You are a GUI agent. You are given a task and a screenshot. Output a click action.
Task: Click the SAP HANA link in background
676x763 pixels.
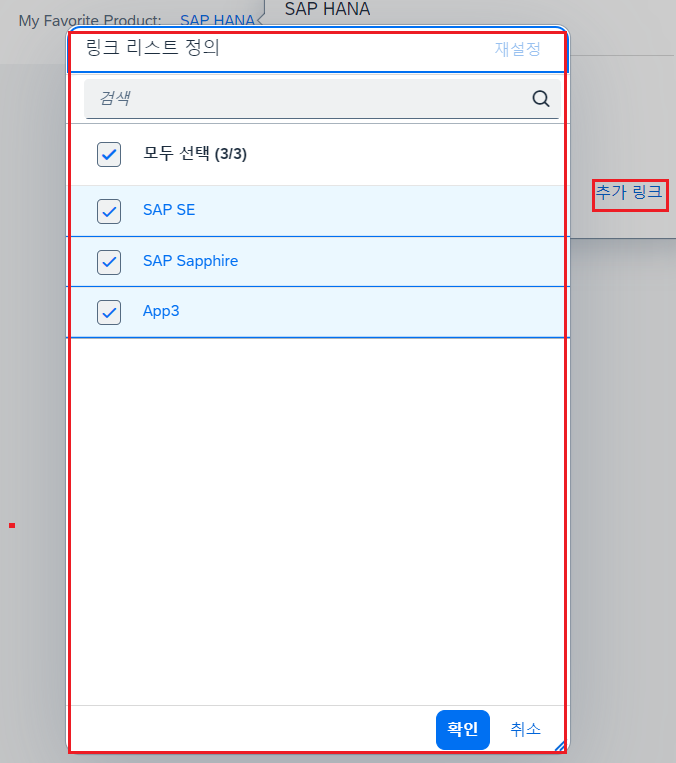coord(217,20)
